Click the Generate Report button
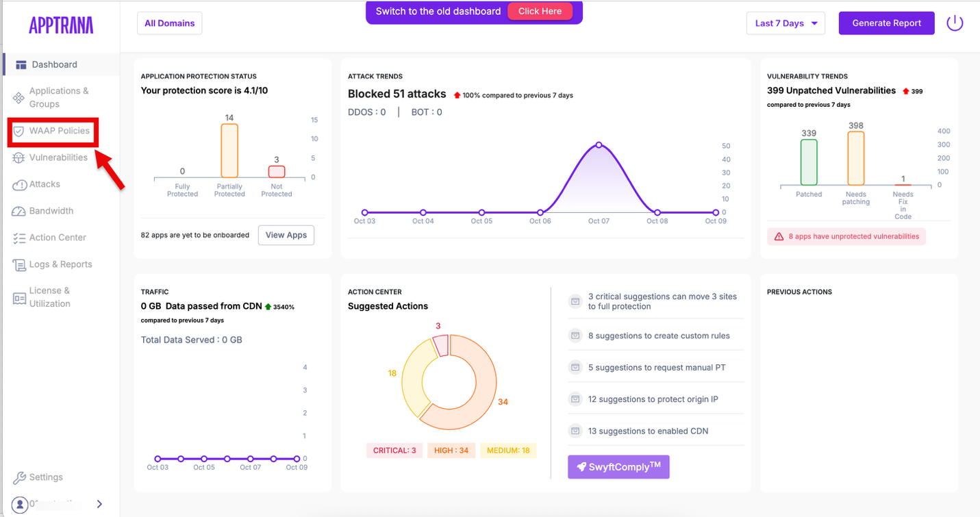Image resolution: width=980 pixels, height=517 pixels. pos(886,23)
